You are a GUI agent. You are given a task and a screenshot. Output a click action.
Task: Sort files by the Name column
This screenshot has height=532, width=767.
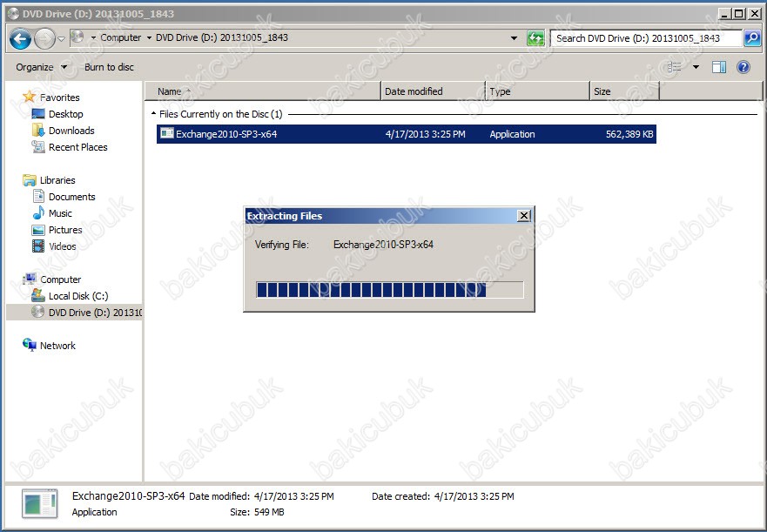[263, 91]
